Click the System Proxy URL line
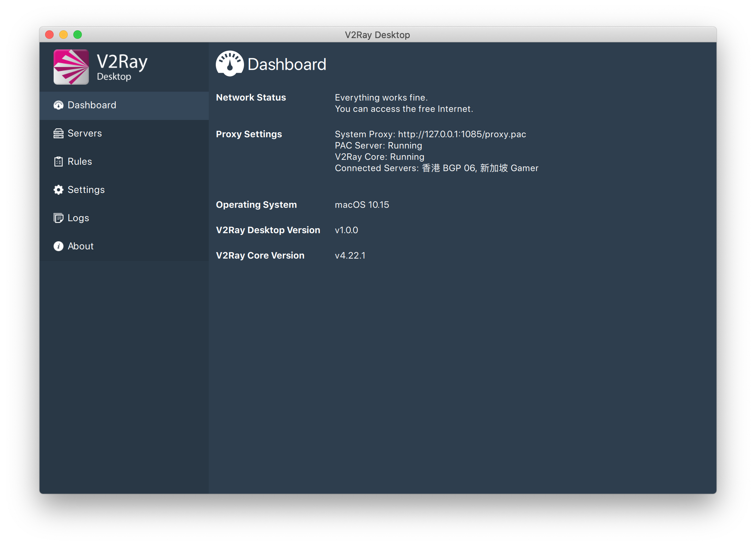 (430, 134)
